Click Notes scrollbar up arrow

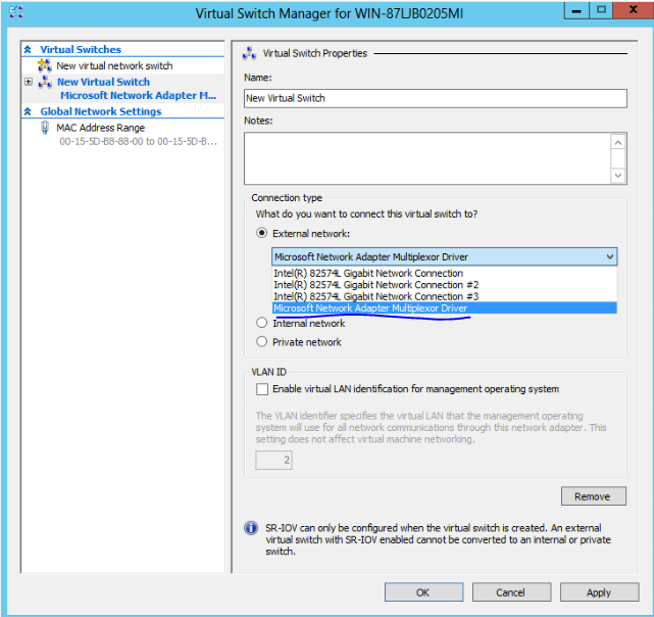click(x=618, y=142)
